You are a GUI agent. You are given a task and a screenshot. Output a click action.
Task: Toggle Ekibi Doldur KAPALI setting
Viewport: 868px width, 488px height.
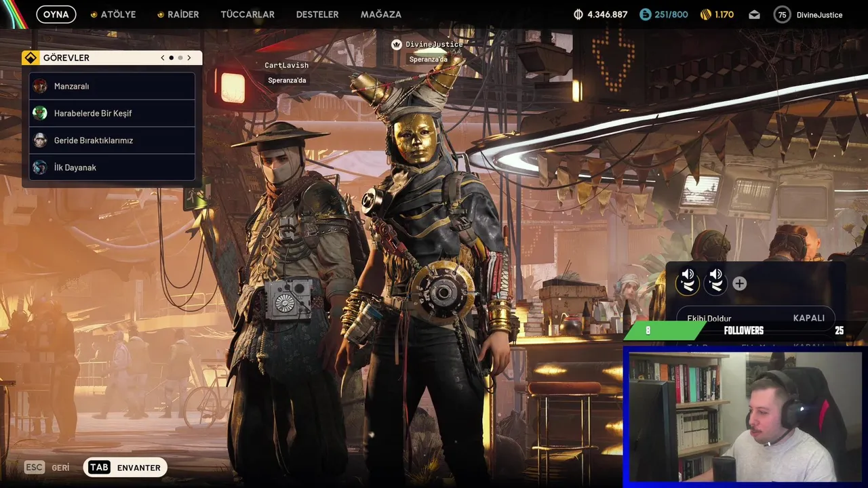click(756, 318)
